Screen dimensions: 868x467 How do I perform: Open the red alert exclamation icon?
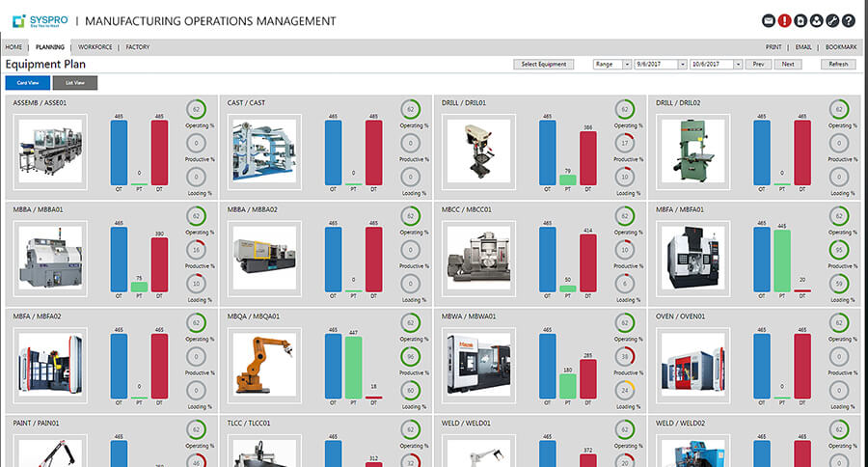pos(784,21)
